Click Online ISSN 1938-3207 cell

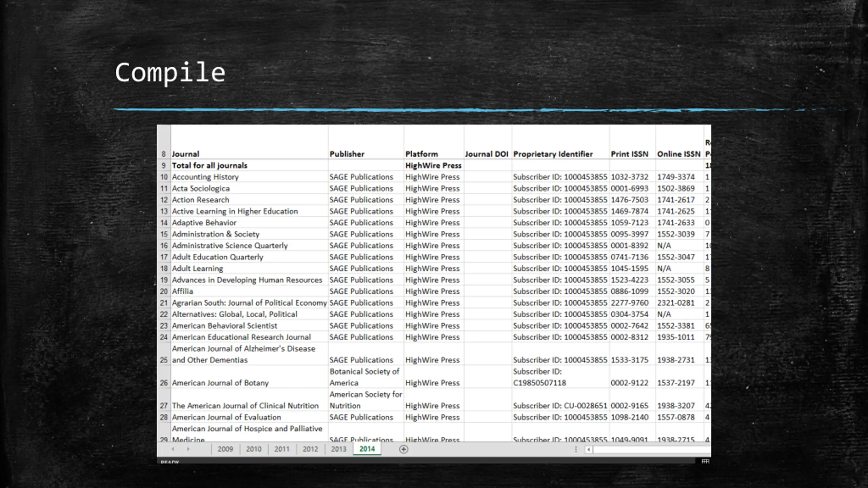pyautogui.click(x=679, y=400)
